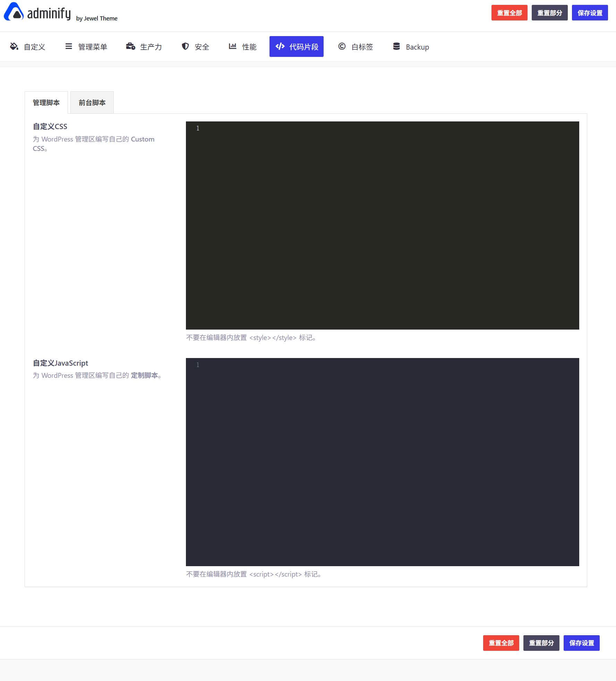The width and height of the screenshot is (616, 681).
Task: Click the chart icon beside 性能
Action: (x=232, y=46)
